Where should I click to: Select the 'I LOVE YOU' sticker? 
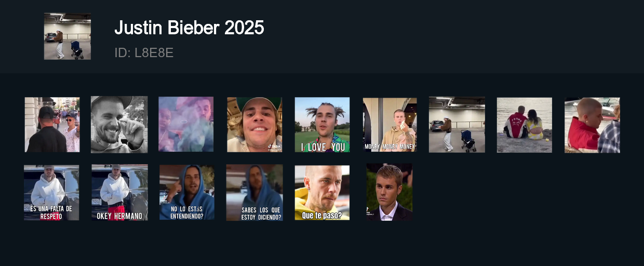point(323,125)
